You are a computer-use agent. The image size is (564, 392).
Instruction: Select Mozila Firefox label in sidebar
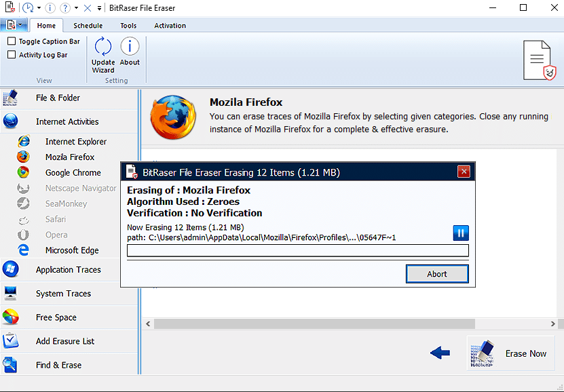coord(70,157)
